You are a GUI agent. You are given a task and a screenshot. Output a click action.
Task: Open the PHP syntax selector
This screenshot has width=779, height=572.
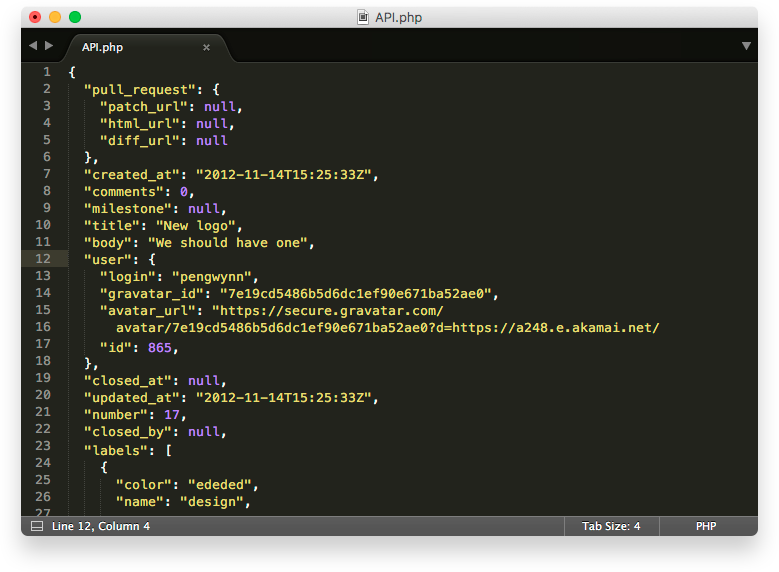705,526
